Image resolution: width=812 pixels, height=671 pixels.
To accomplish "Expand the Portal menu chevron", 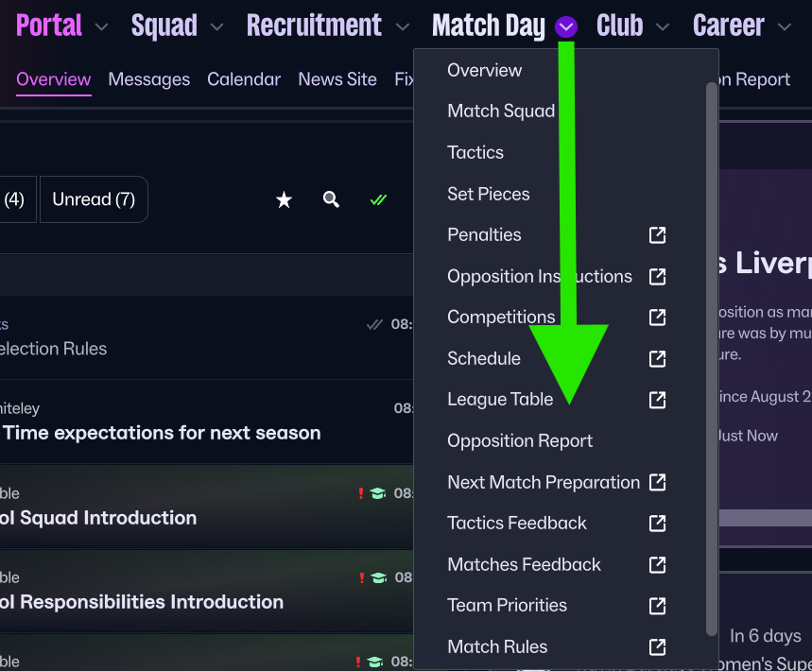I will pos(102,27).
